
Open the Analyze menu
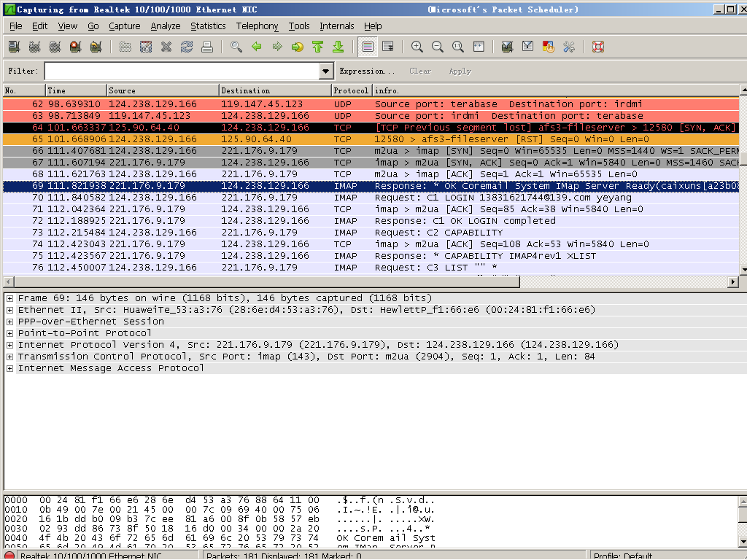(x=166, y=26)
